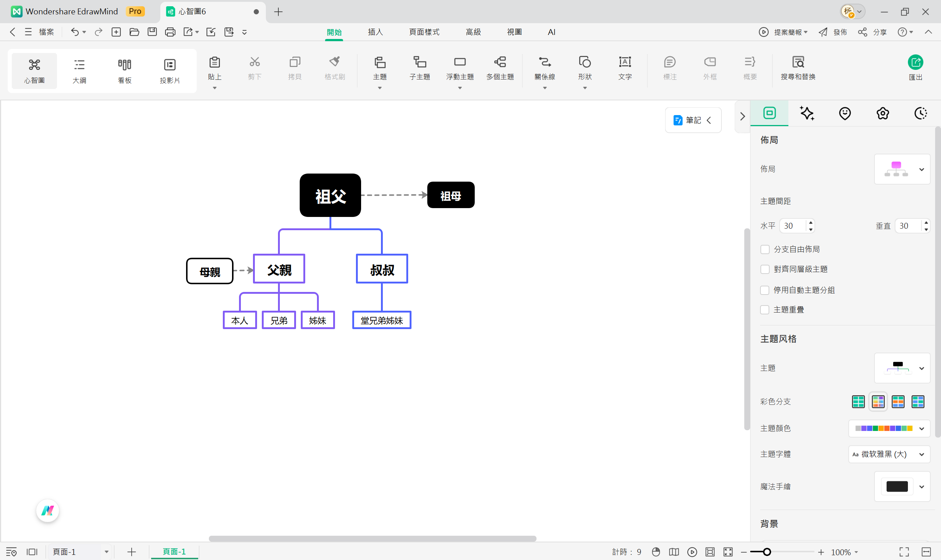Screen dimensions: 941x560
Task: Enable 分支自由佈局 checkbox
Action: coord(765,249)
